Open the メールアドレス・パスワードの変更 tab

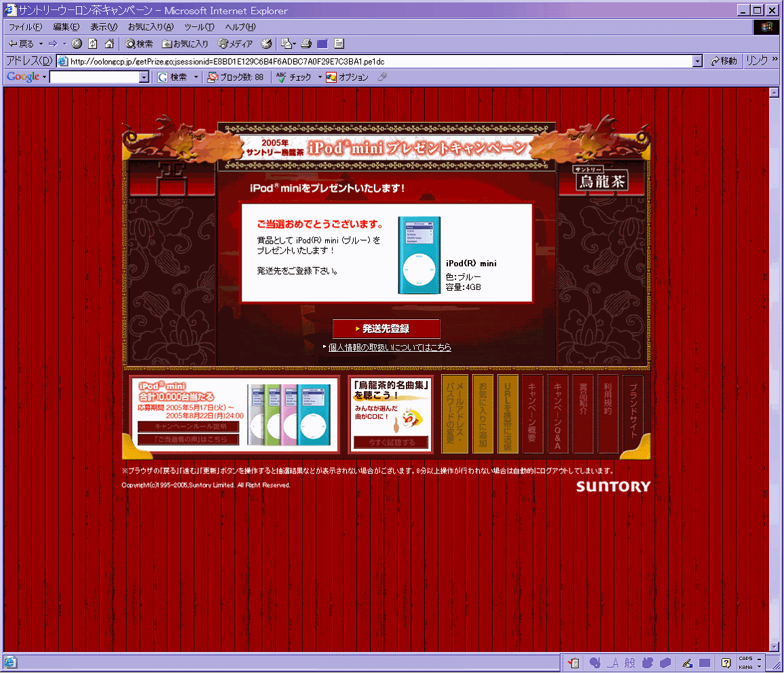pos(455,414)
